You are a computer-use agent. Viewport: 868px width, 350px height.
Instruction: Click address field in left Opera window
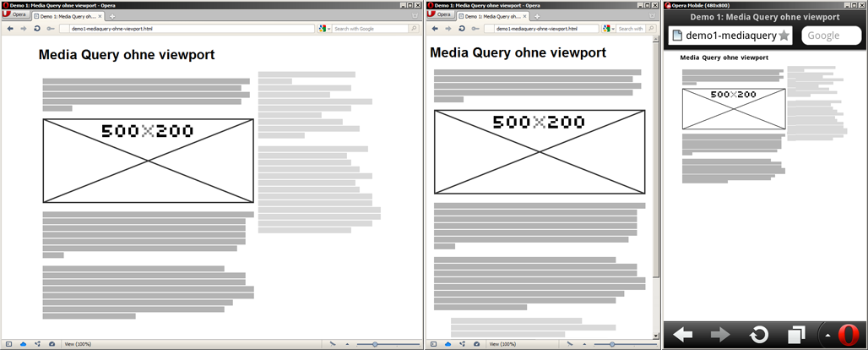[186, 29]
